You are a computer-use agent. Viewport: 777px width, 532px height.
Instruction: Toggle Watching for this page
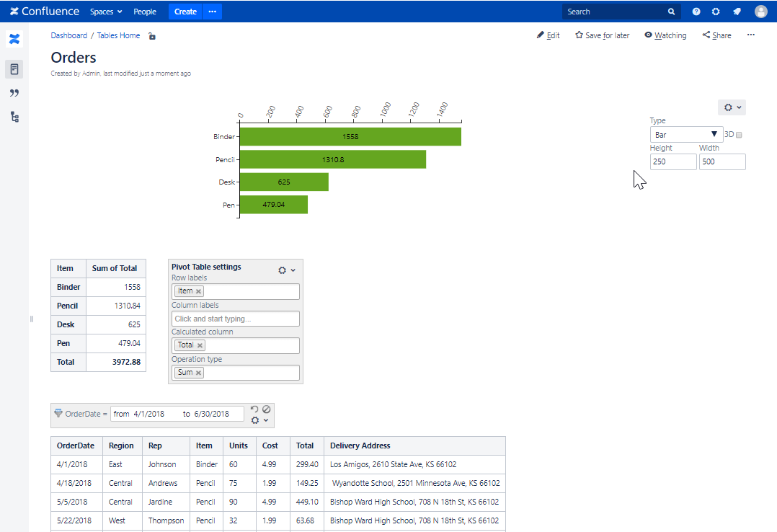[665, 35]
